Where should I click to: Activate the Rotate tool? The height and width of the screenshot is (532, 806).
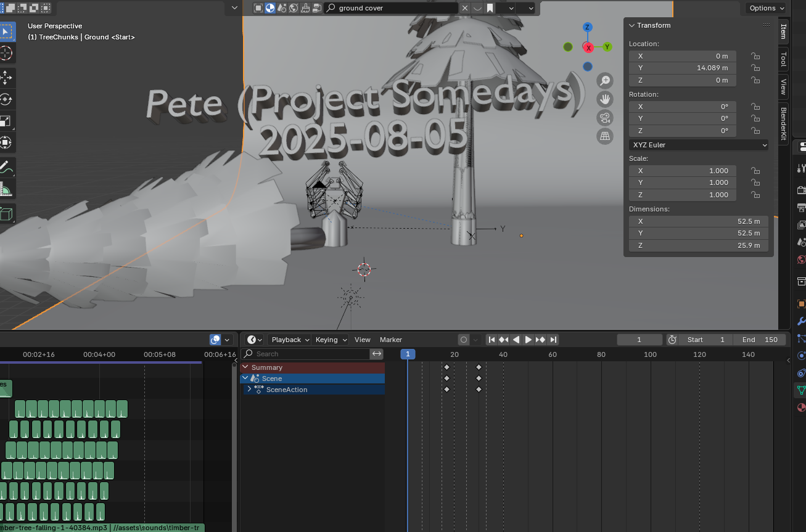coord(6,99)
